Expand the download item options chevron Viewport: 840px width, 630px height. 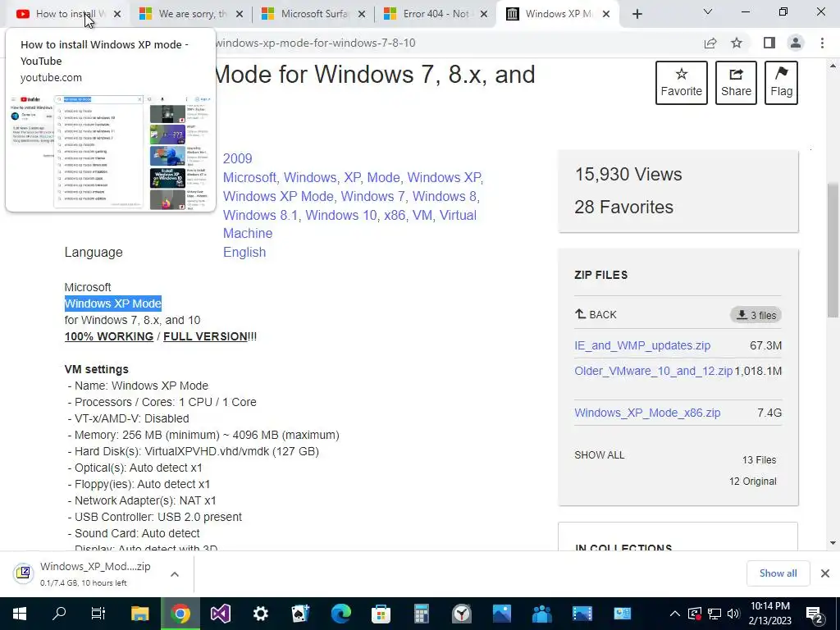pyautogui.click(x=175, y=573)
